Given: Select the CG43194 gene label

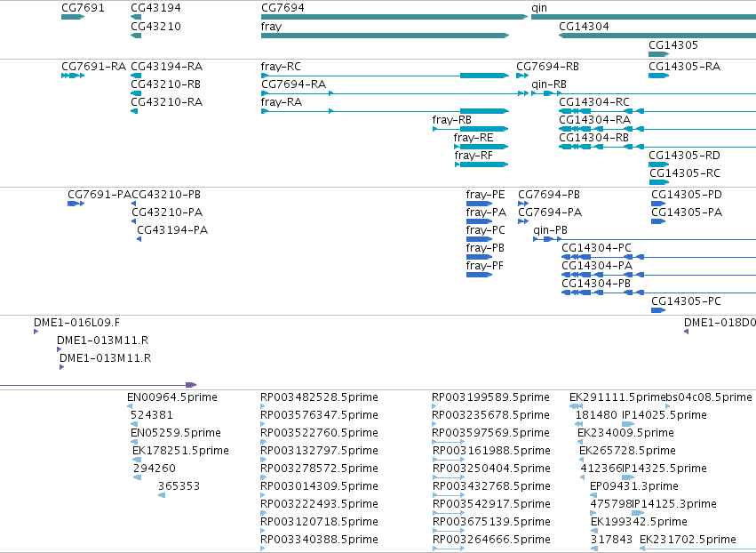Looking at the screenshot, I should (155, 8).
